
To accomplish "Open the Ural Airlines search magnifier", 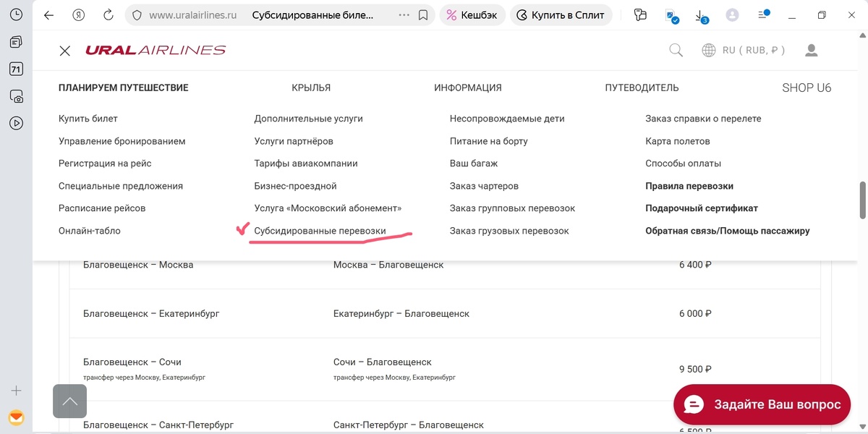I will (x=676, y=50).
